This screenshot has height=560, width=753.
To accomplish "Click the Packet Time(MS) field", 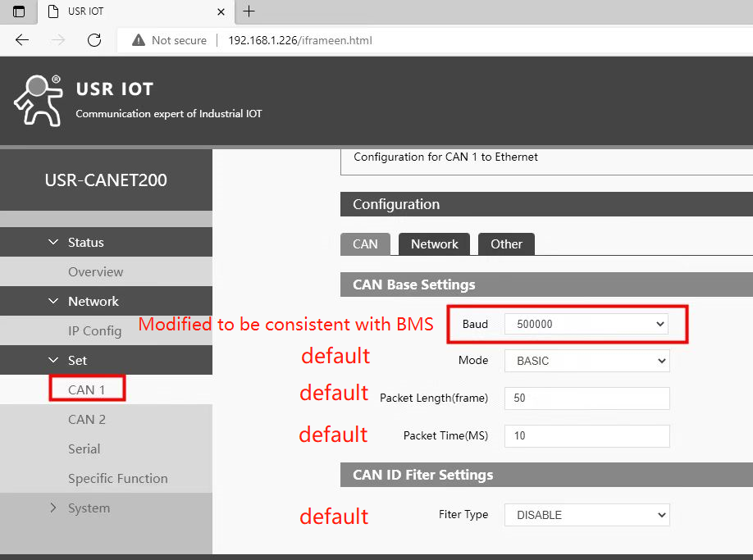I will tap(586, 435).
